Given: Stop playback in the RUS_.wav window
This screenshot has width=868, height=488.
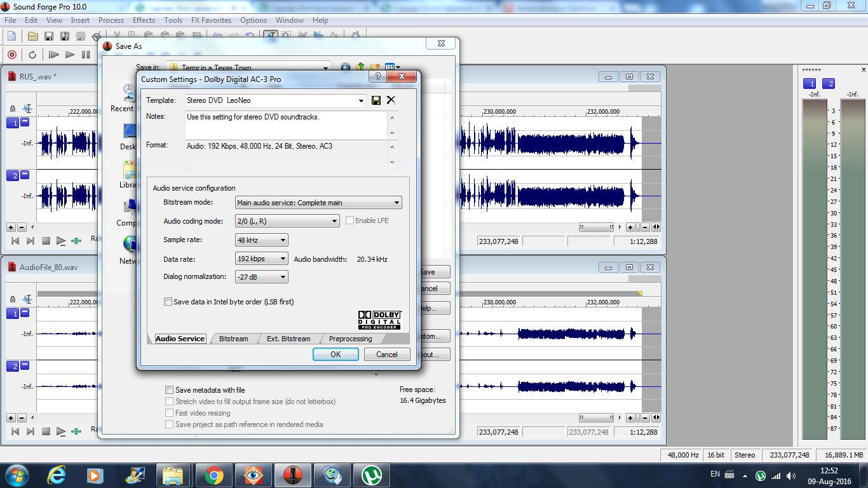Looking at the screenshot, I should point(46,241).
